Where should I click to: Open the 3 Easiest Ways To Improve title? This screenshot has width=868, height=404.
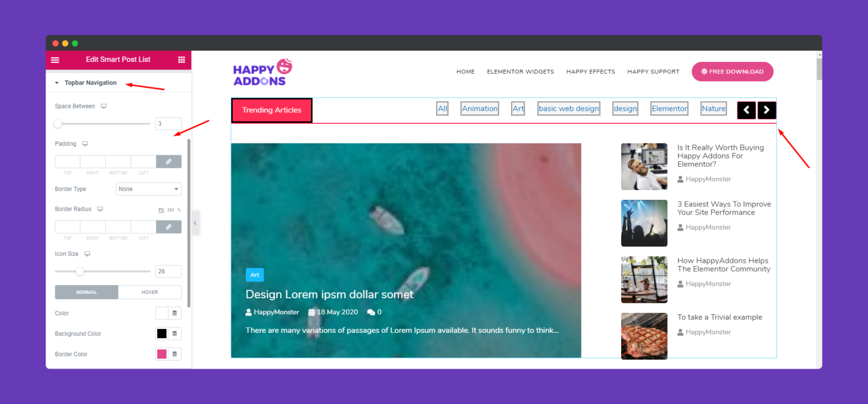(724, 208)
